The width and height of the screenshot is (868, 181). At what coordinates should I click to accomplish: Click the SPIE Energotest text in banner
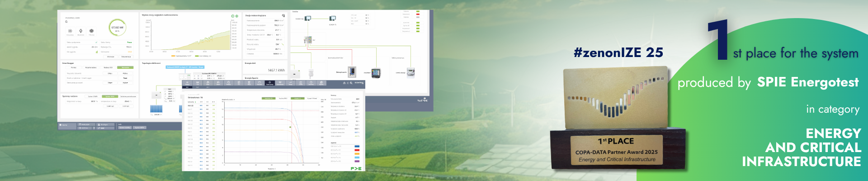807,82
